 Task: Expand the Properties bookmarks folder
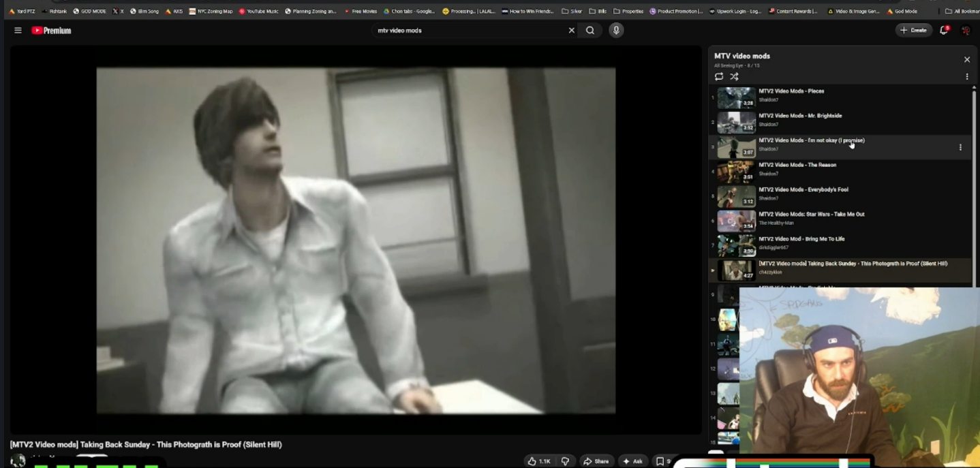point(628,11)
